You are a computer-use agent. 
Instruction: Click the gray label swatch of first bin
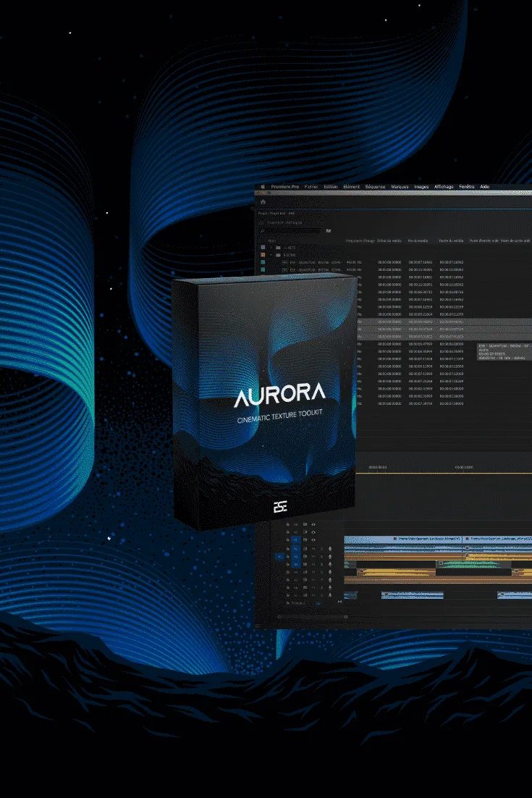point(263,248)
